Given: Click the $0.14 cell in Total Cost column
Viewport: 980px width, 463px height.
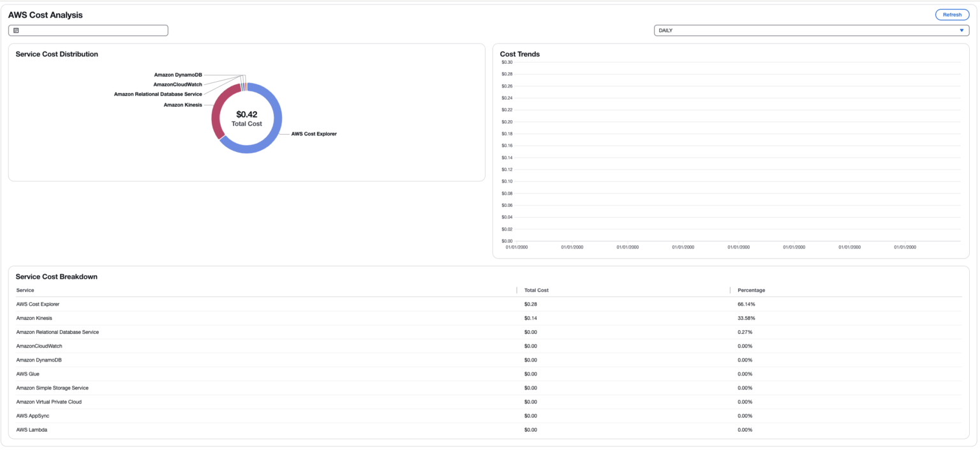Looking at the screenshot, I should [x=530, y=318].
